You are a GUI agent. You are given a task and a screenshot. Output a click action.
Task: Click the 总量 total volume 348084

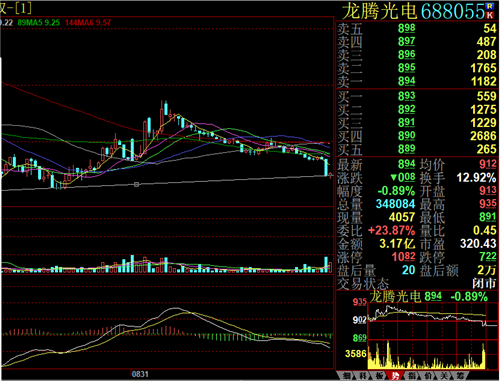click(395, 204)
